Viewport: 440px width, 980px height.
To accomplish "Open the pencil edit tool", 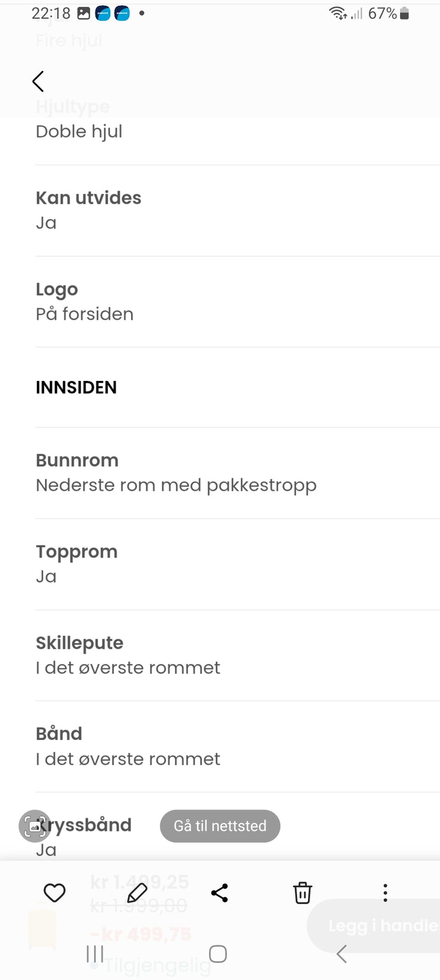I will (x=137, y=893).
